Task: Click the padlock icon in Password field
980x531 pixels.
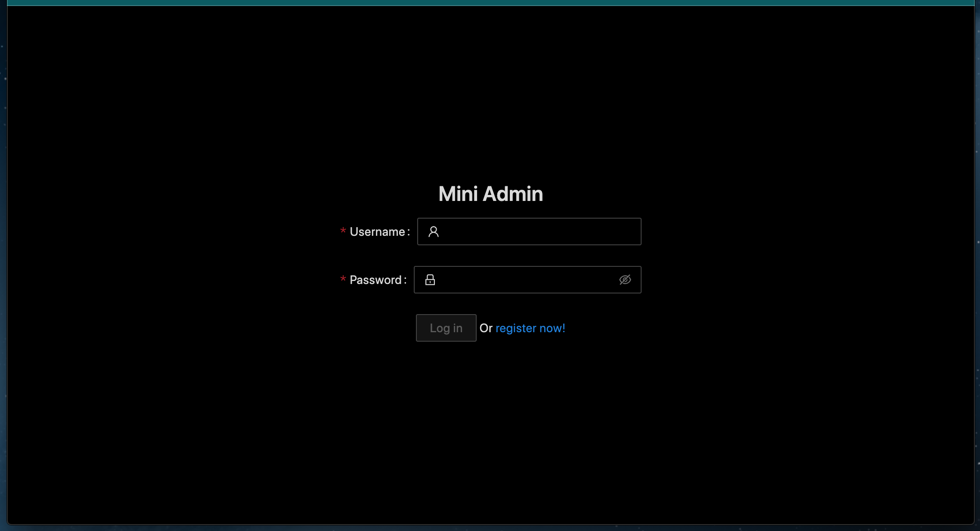Action: click(x=430, y=280)
